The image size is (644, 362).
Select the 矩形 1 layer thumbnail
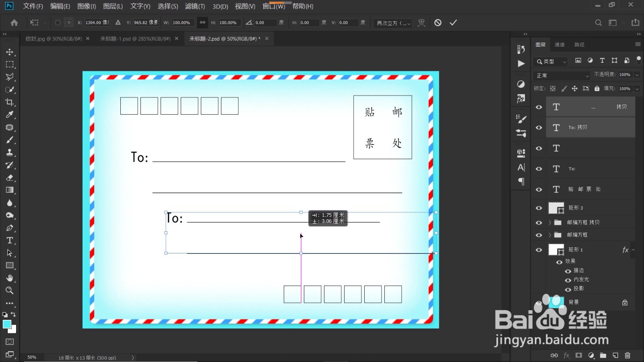pyautogui.click(x=556, y=250)
